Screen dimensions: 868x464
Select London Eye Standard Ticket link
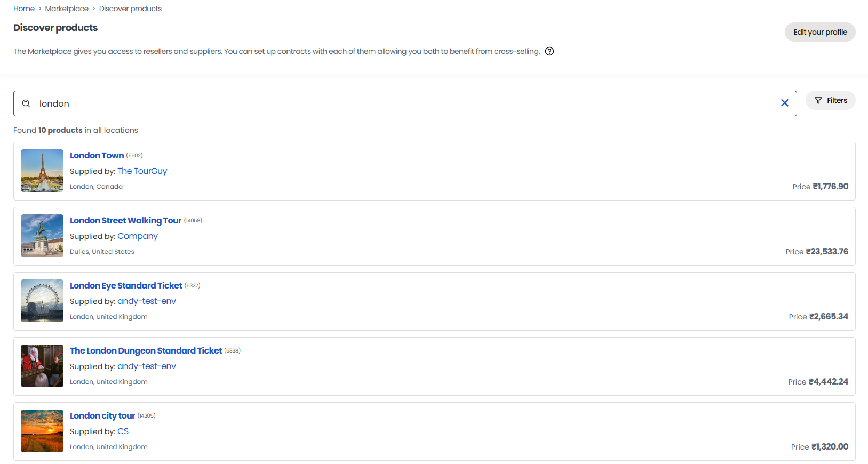click(126, 285)
